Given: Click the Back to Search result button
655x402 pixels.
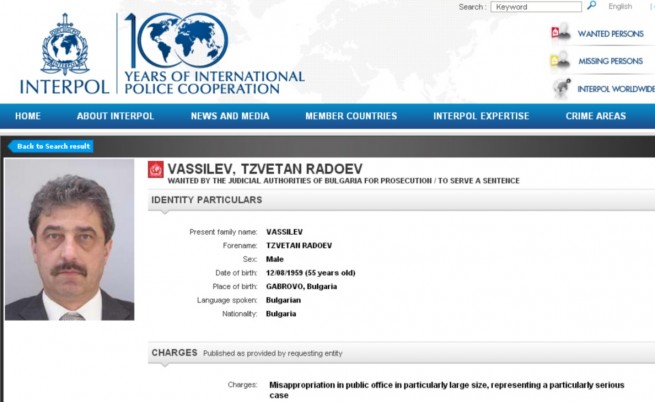Looking at the screenshot, I should [51, 146].
